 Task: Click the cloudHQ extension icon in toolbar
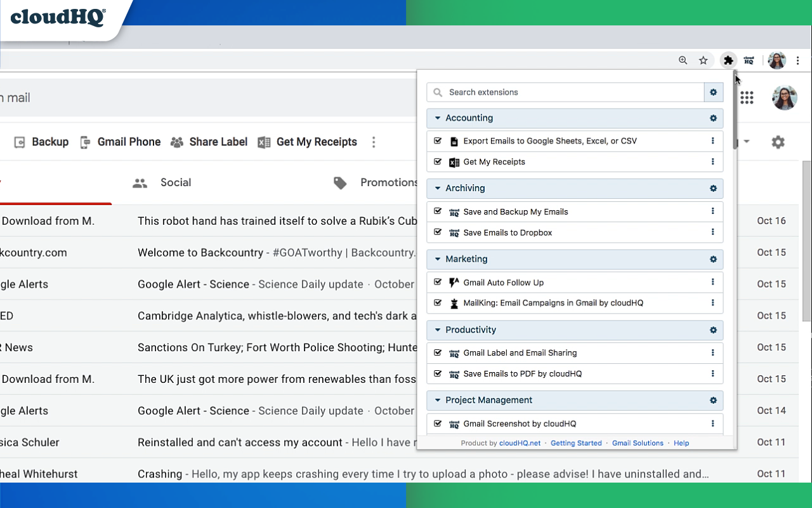pyautogui.click(x=749, y=60)
